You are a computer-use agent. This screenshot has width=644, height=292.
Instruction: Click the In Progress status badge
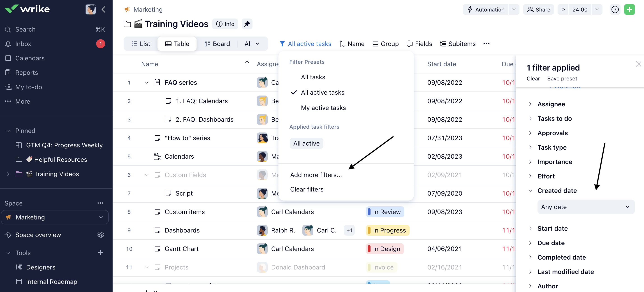[x=387, y=230]
